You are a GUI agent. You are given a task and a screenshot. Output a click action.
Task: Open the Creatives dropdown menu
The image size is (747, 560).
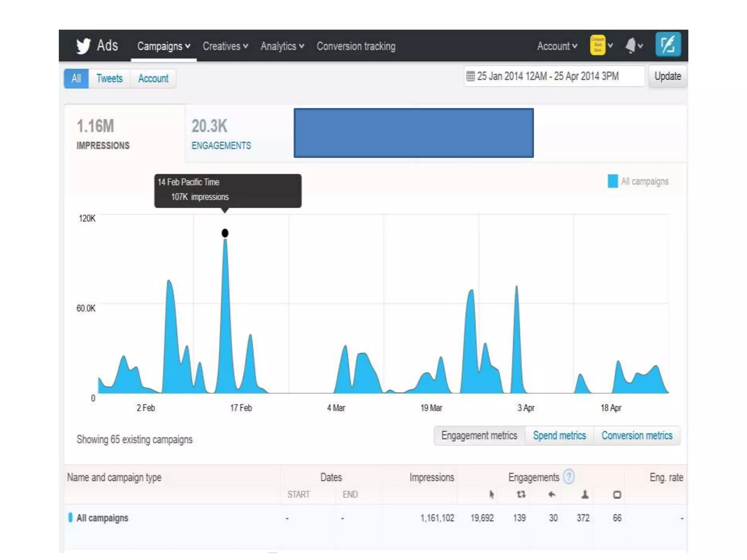pyautogui.click(x=225, y=46)
